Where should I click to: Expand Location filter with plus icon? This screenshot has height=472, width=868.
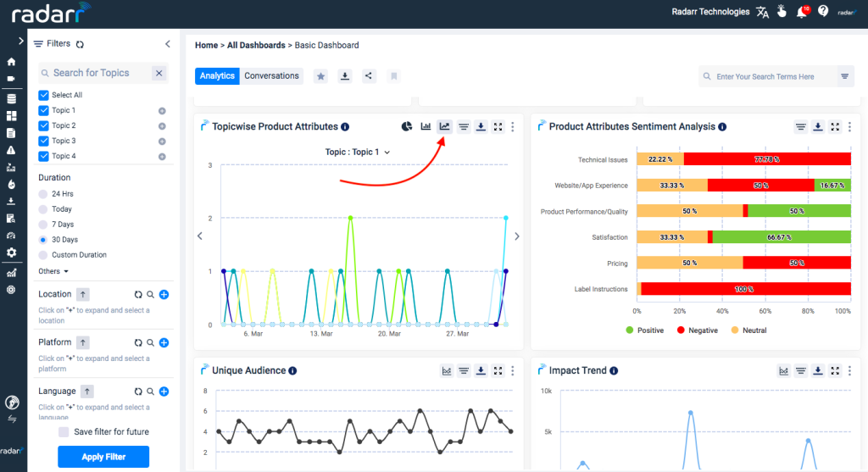[x=164, y=294]
